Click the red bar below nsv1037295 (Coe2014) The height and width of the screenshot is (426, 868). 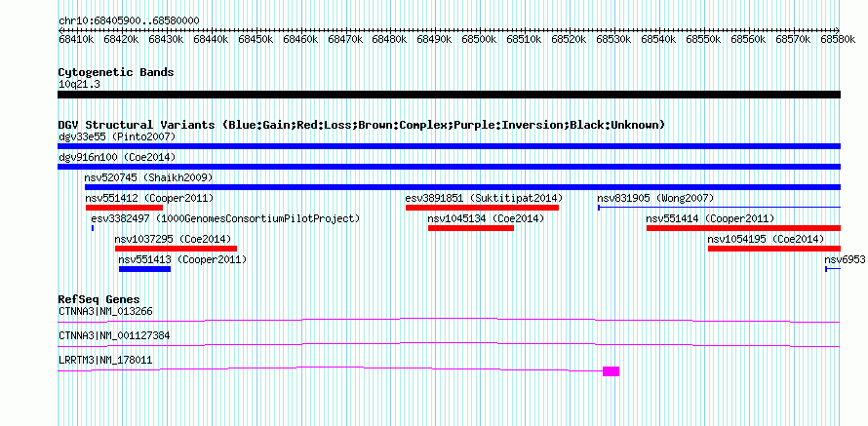click(176, 249)
